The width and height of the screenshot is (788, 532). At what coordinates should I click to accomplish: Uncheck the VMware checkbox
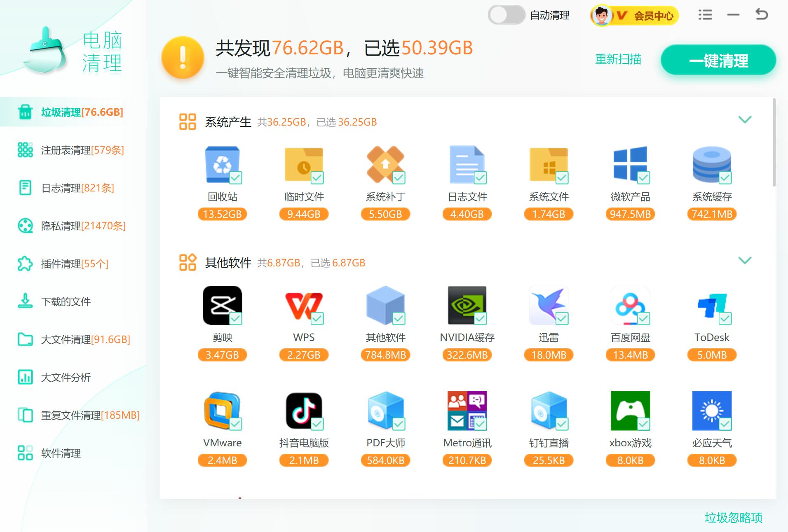point(236,424)
